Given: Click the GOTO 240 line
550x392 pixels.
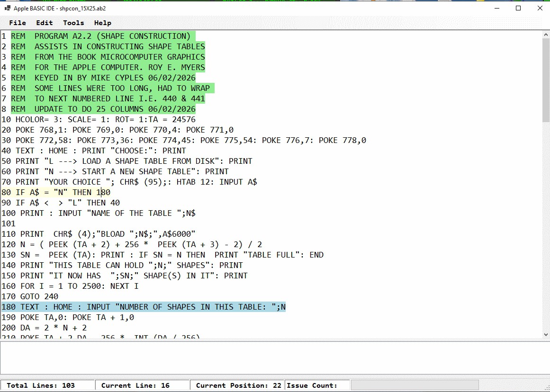Looking at the screenshot, I should click(x=30, y=297).
